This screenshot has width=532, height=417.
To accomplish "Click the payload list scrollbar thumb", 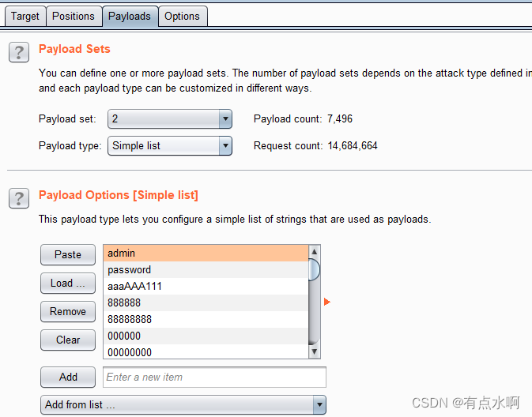I will click(314, 270).
